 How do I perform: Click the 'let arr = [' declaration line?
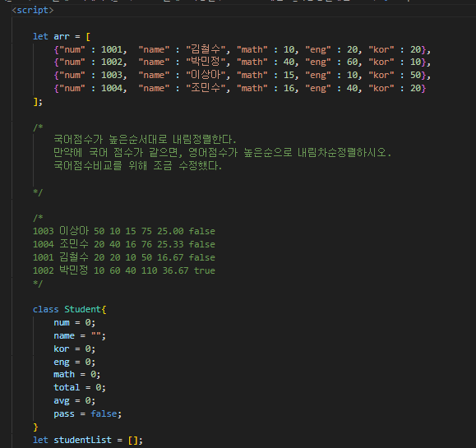click(x=62, y=36)
